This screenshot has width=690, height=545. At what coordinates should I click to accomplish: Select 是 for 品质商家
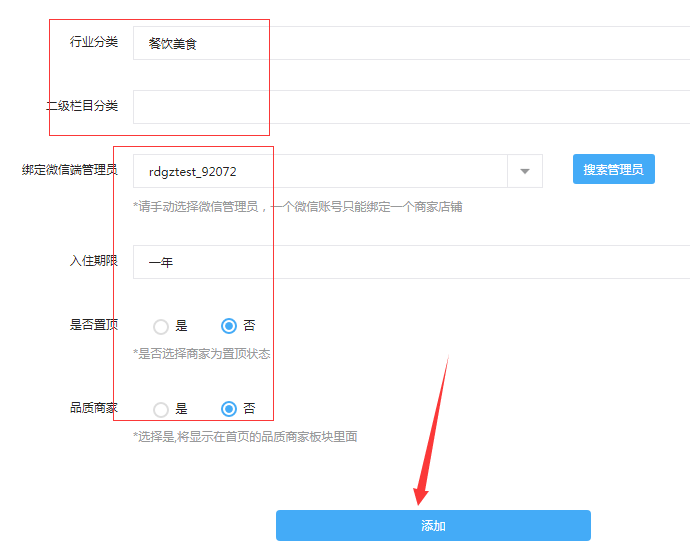(161, 409)
